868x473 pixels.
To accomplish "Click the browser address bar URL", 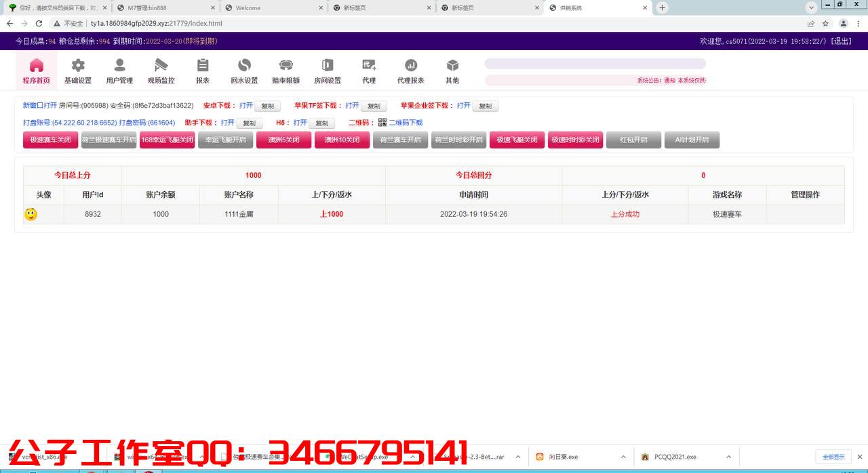I will (157, 23).
